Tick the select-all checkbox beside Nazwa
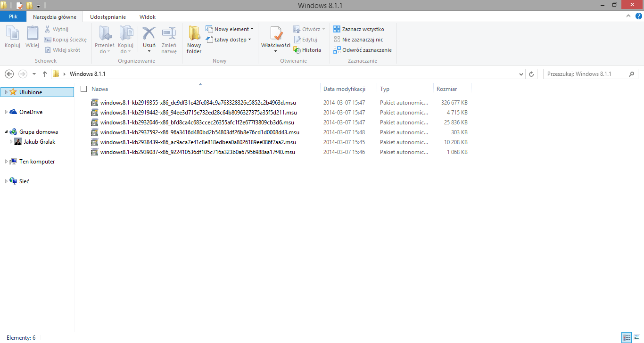 (84, 89)
